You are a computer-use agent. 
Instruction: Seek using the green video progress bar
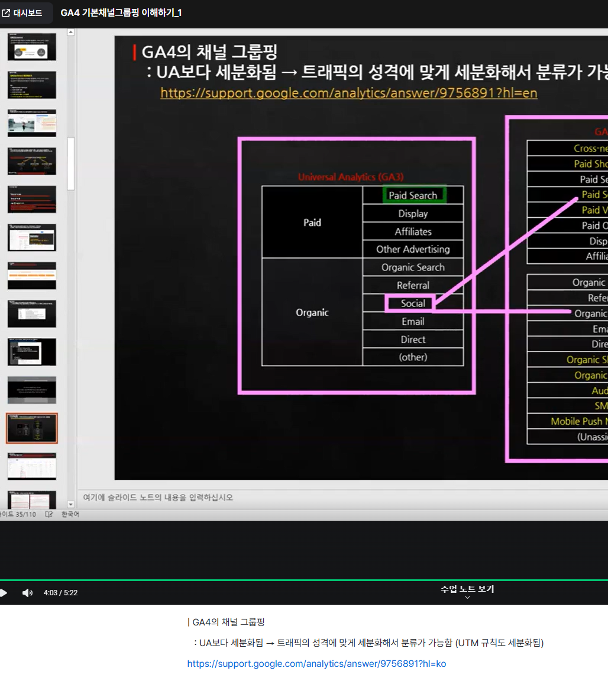pos(304,580)
